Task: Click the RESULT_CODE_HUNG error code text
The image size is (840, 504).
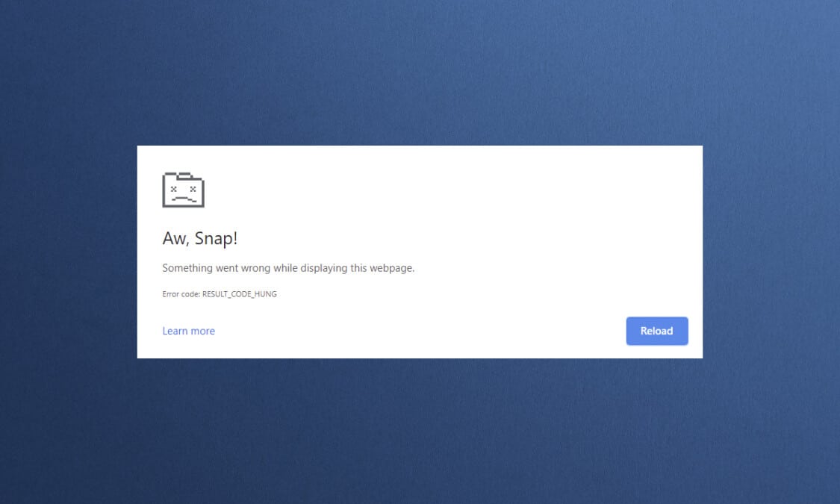Action: coord(240,294)
